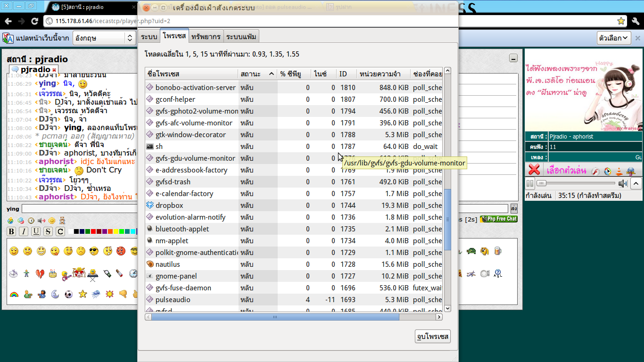Select the gvfsd-trash process row
The height and width of the screenshot is (362, 644).
pos(294,182)
